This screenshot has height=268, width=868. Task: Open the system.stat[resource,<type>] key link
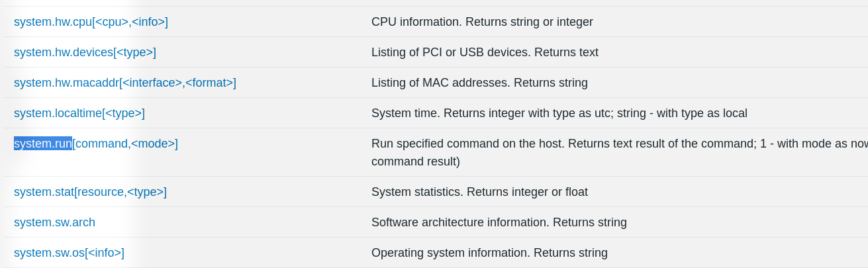click(90, 192)
